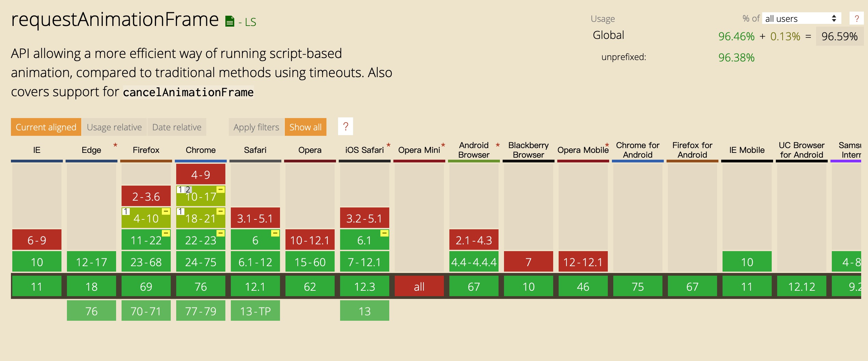Select the Firefox browser column header
The image size is (868, 361).
click(x=146, y=150)
